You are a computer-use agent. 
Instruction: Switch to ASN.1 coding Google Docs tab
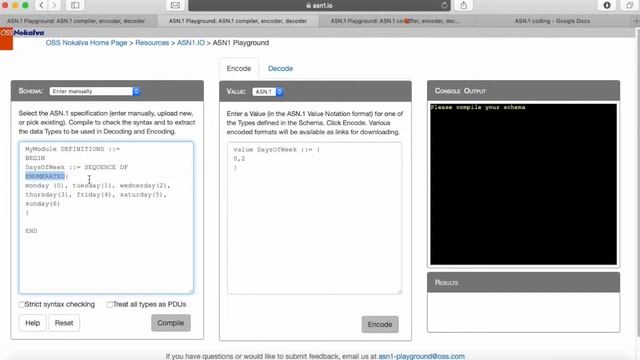pyautogui.click(x=552, y=21)
